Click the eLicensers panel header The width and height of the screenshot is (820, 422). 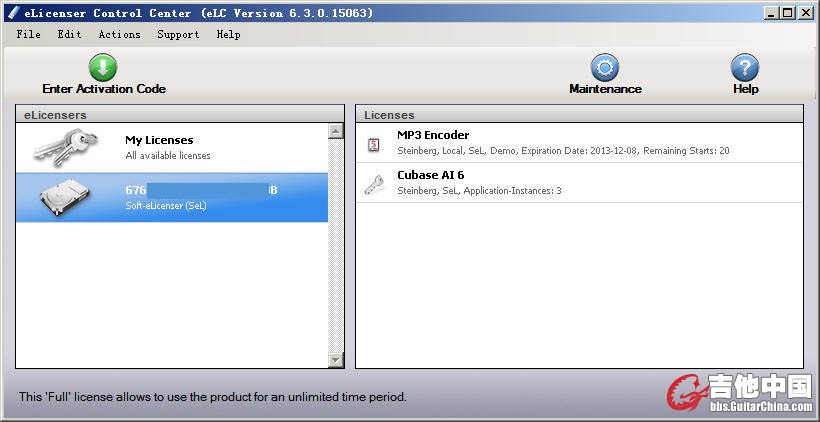180,115
